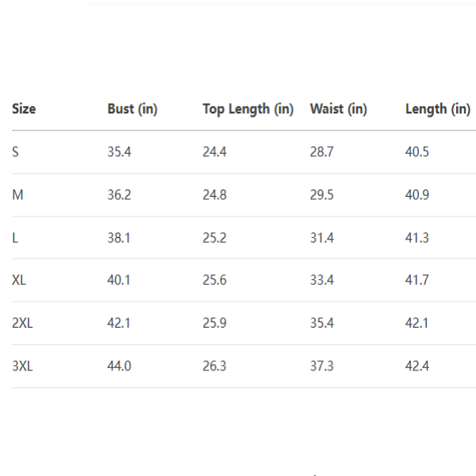This screenshot has height=476, width=476.
Task: Click the length value 40.5 for S
Action: pos(417,152)
